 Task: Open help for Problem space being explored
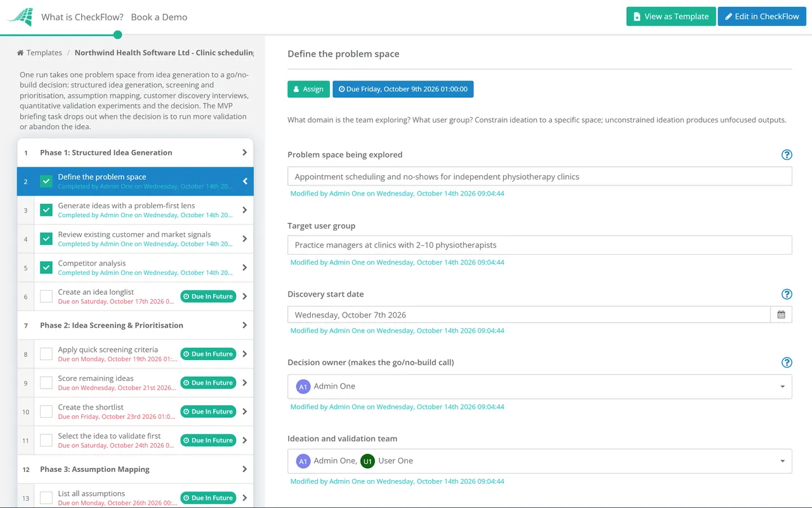coord(787,155)
